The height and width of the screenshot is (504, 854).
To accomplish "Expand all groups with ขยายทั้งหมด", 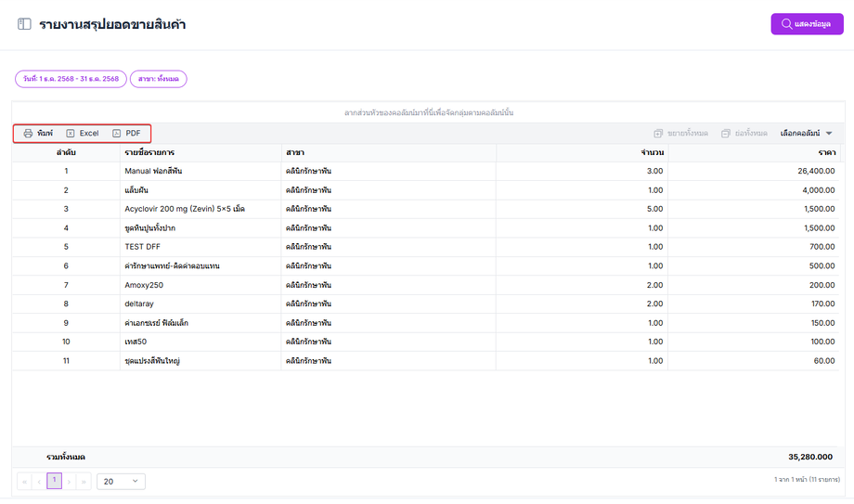I will point(680,134).
